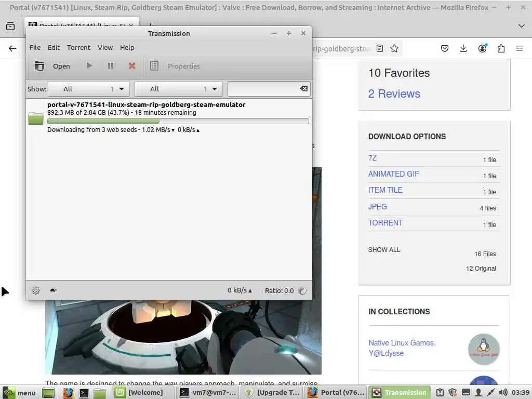
Task: Click SHOW ALL files link
Action: click(384, 250)
